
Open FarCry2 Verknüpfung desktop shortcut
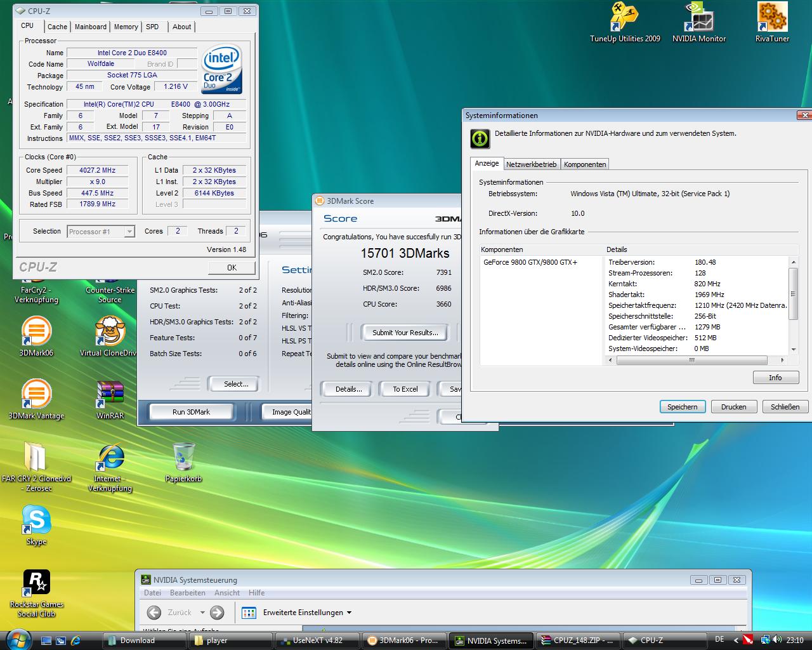[36, 294]
